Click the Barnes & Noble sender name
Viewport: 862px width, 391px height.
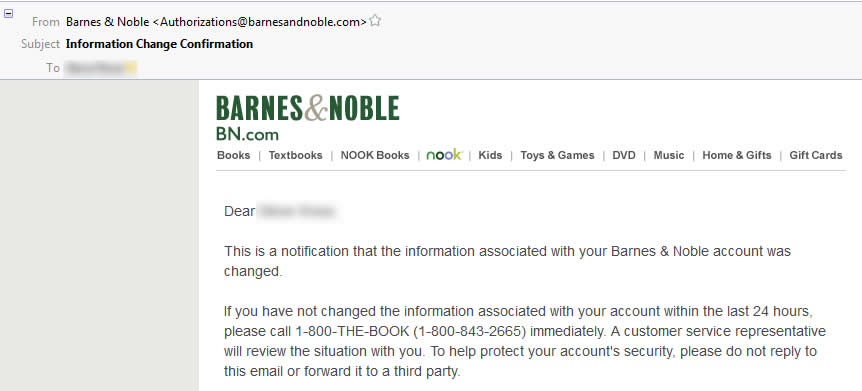[107, 22]
